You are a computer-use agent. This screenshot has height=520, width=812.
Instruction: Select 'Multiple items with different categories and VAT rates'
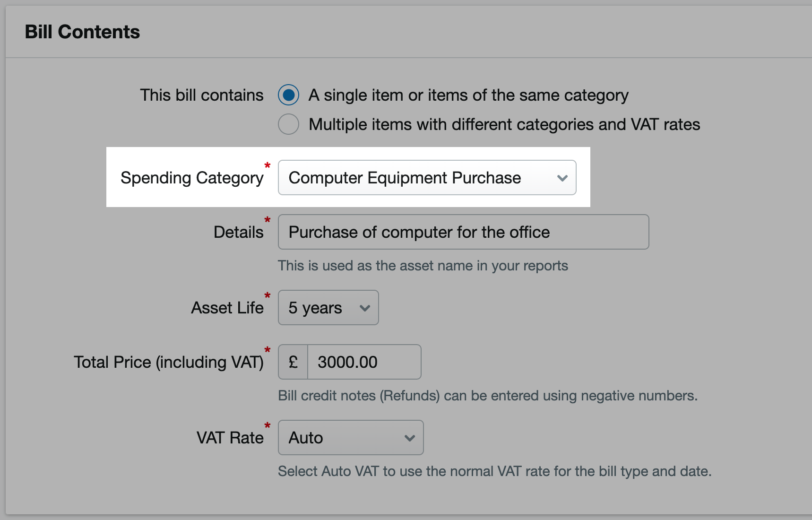288,124
